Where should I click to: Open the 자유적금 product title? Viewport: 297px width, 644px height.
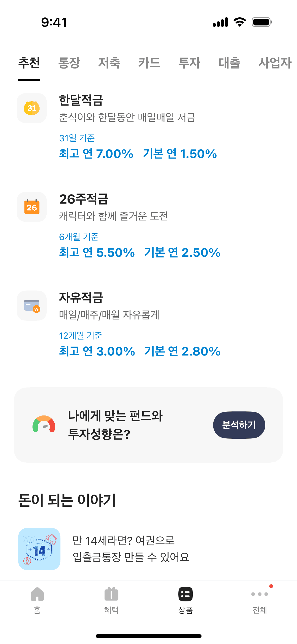click(x=81, y=298)
